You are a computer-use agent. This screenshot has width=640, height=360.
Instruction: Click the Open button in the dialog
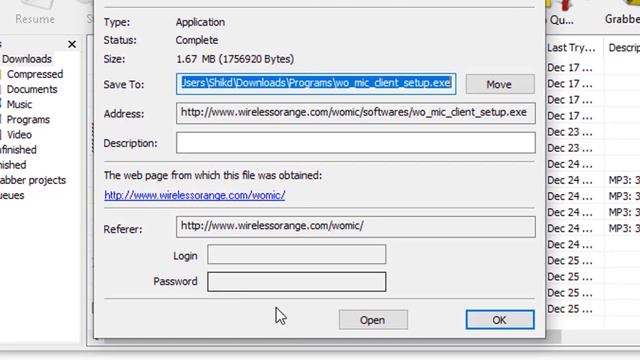(x=373, y=320)
